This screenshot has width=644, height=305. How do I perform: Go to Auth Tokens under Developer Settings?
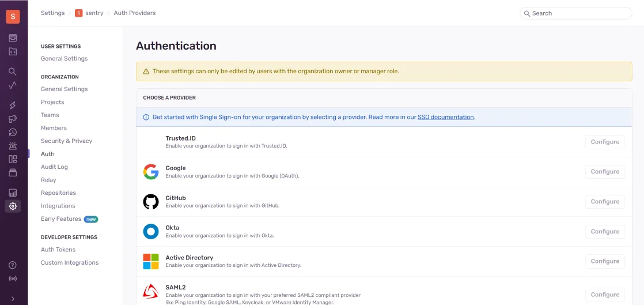pos(58,250)
